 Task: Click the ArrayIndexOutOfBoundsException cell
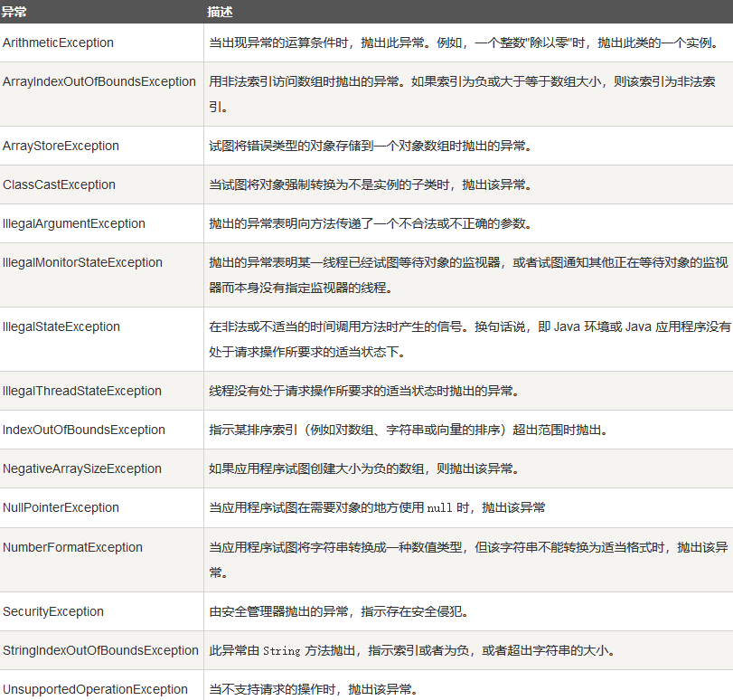click(x=99, y=81)
